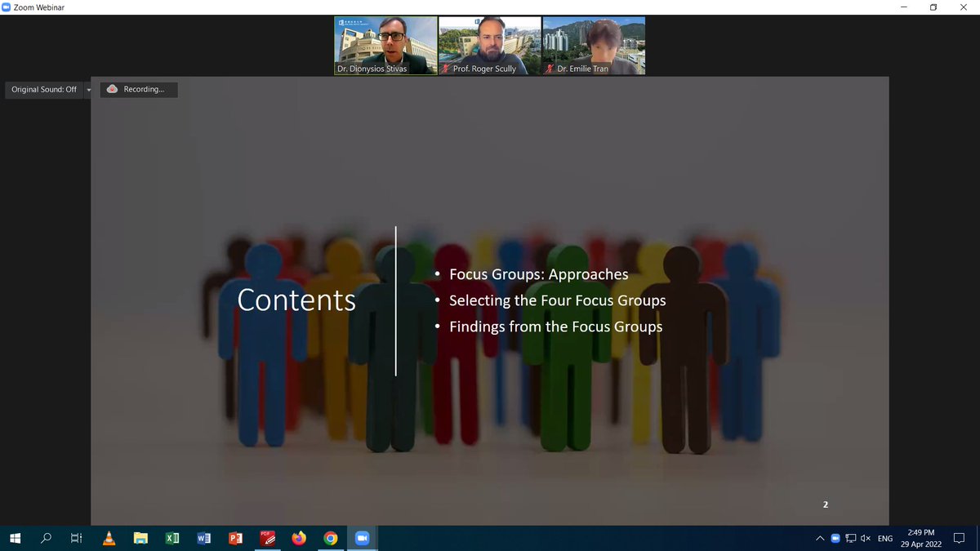Viewport: 980px width, 551px height.
Task: Open Task View on the taskbar
Action: pos(76,538)
